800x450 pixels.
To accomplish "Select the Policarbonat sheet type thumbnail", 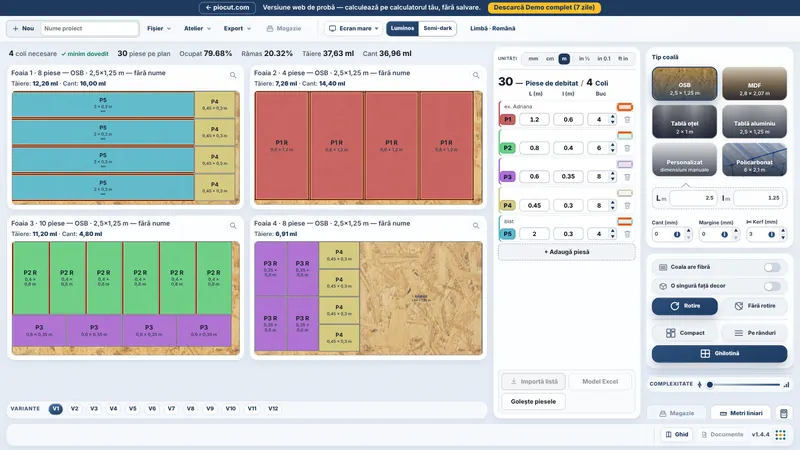I will click(754, 160).
